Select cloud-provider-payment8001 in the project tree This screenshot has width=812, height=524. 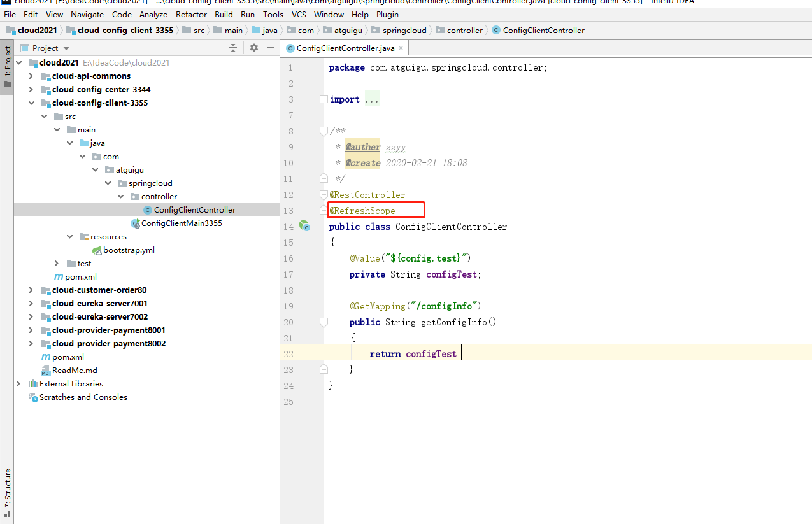click(x=109, y=330)
